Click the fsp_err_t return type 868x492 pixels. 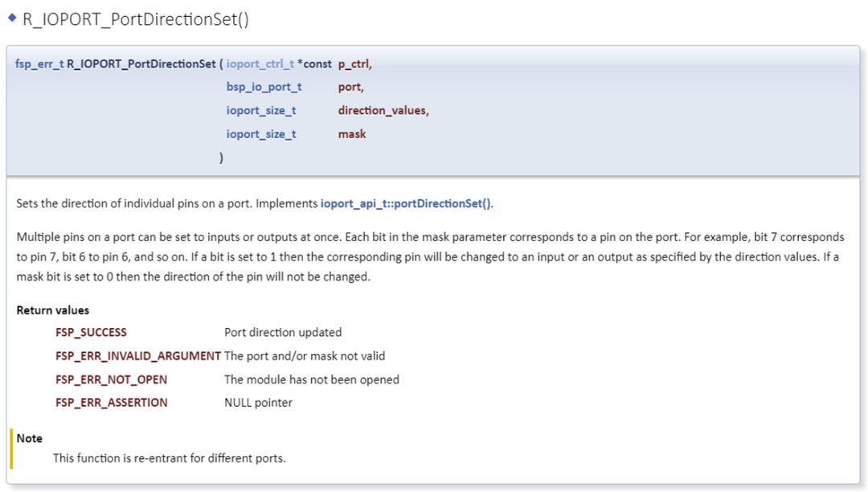pyautogui.click(x=39, y=64)
